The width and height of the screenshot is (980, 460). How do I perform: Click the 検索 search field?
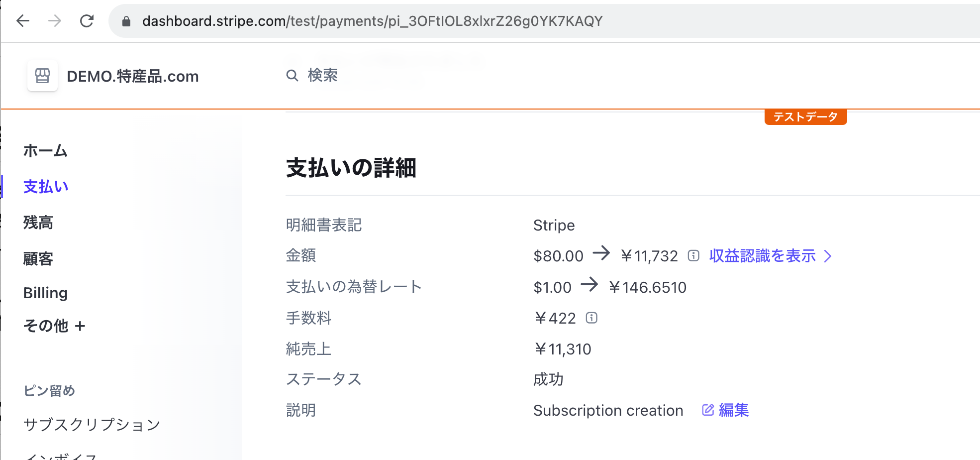pyautogui.click(x=323, y=75)
